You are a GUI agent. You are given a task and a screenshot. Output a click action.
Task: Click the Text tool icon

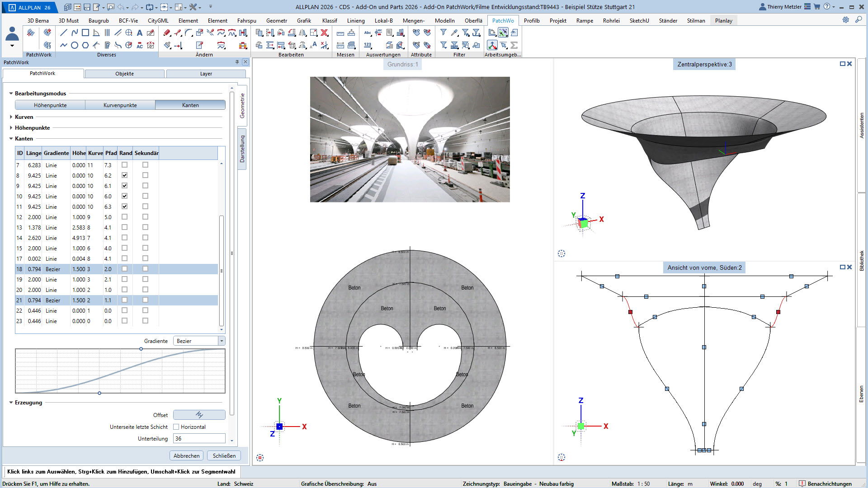pos(140,33)
